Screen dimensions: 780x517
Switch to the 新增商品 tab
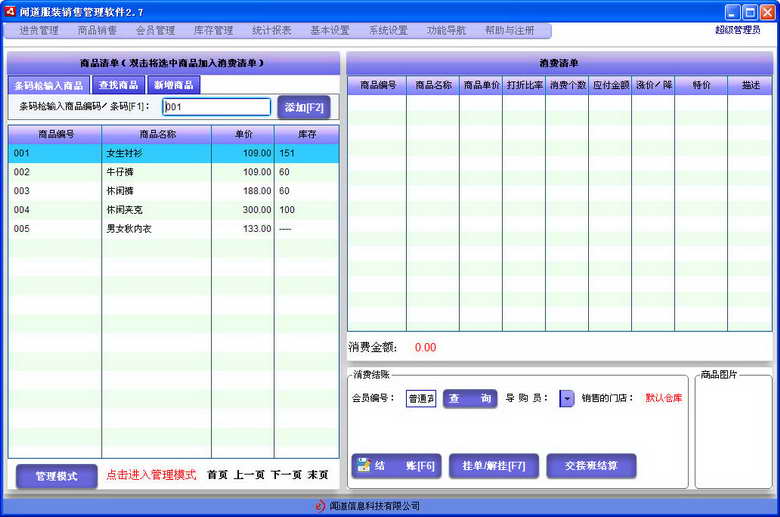tap(174, 86)
